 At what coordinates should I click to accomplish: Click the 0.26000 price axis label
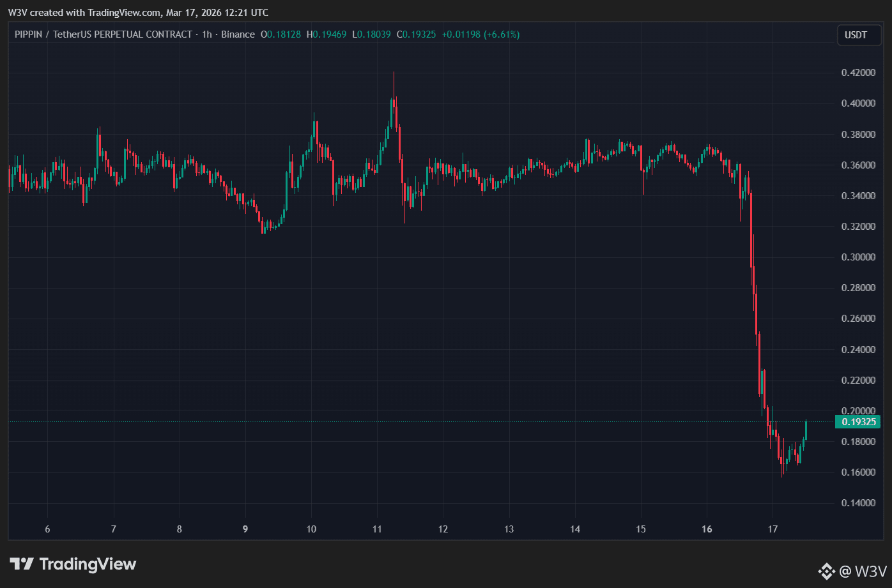coord(857,319)
